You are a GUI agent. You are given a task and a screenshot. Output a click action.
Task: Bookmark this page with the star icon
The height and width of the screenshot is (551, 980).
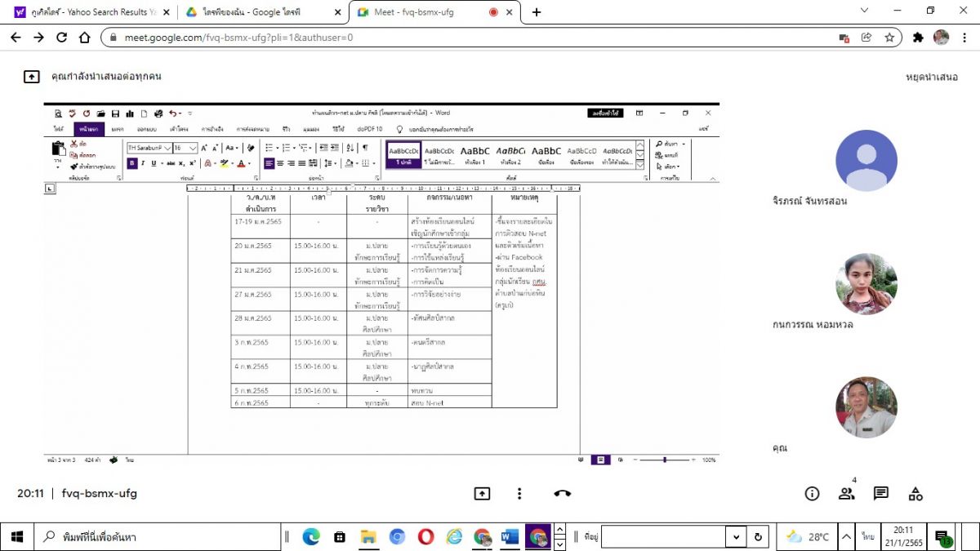tap(889, 38)
